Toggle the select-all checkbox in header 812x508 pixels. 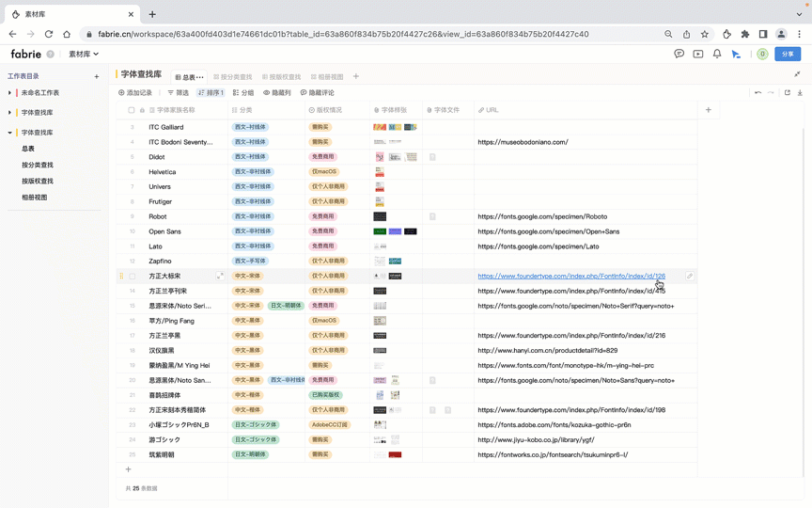(x=131, y=110)
